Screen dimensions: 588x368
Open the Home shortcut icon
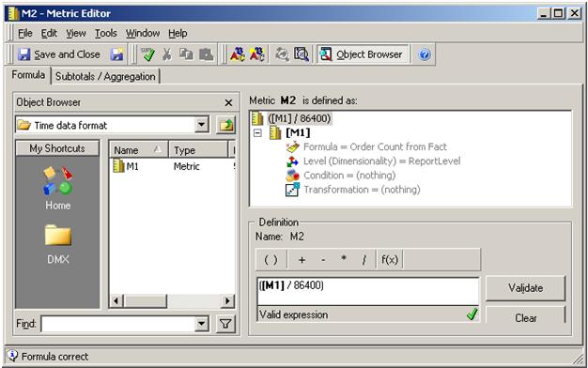coord(57,189)
